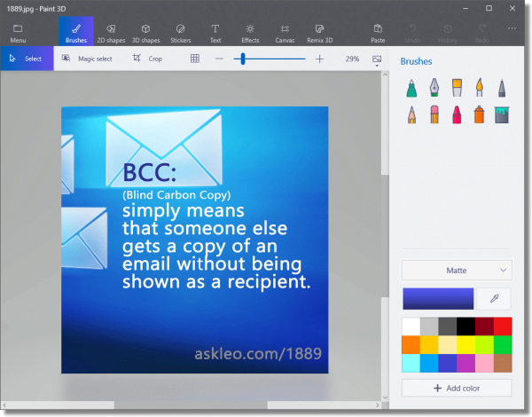532x417 pixels.
Task: Select the Crayon brush
Action: click(x=457, y=114)
